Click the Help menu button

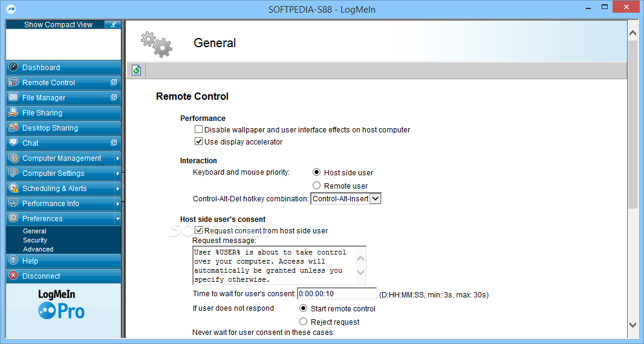(x=63, y=261)
